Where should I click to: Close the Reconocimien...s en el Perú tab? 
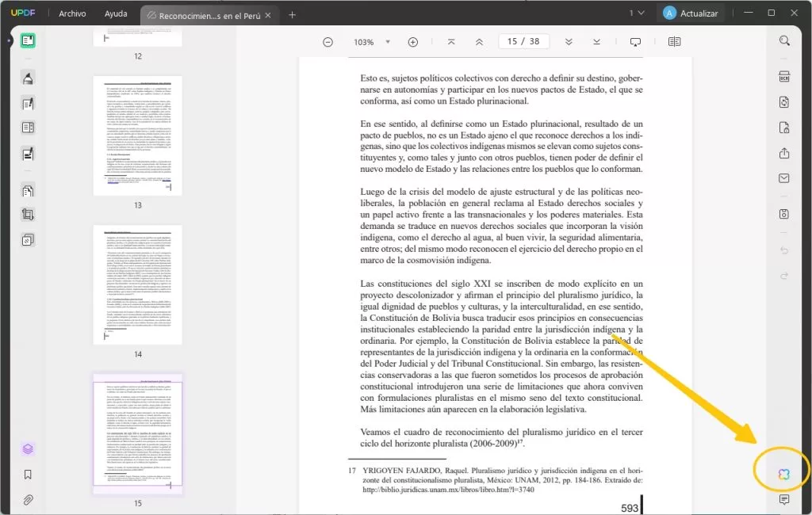pos(268,16)
